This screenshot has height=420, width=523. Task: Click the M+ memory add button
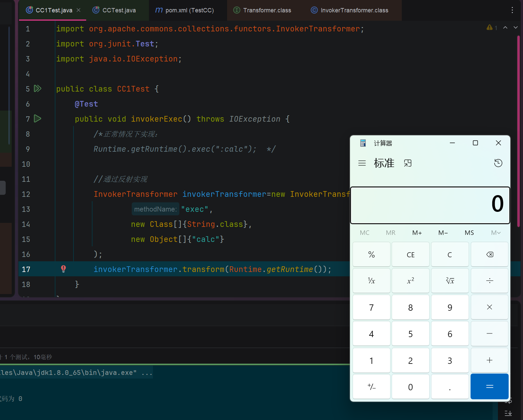coord(417,233)
